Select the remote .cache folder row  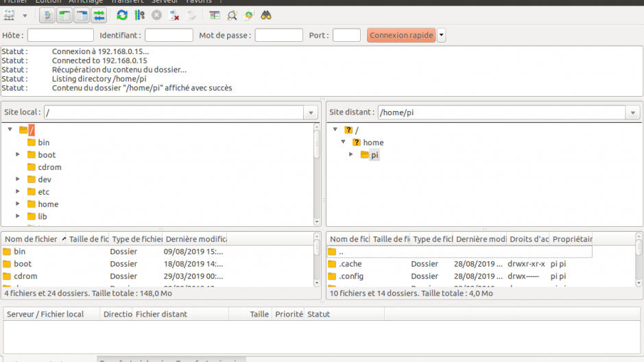(460, 264)
